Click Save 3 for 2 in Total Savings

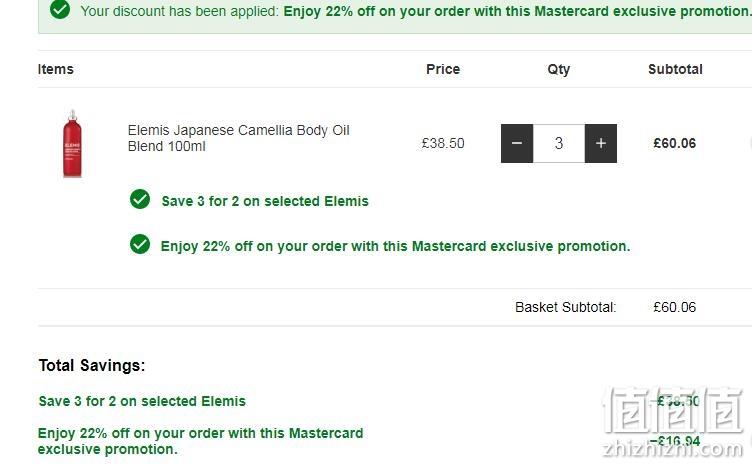[x=142, y=401]
